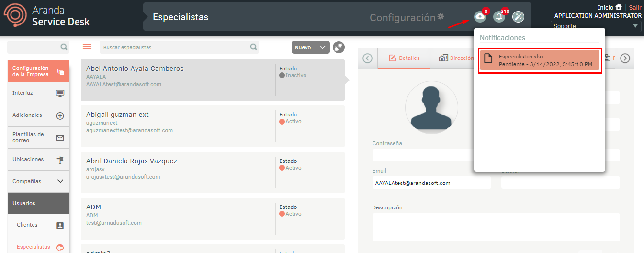
Task: Select specialist Abril Daniela Rojas Vazquez
Action: click(x=213, y=172)
